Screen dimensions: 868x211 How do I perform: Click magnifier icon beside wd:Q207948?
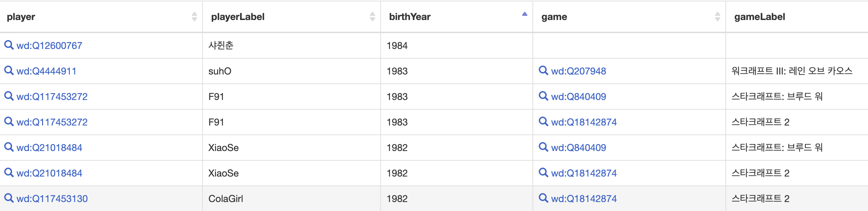pyautogui.click(x=543, y=70)
